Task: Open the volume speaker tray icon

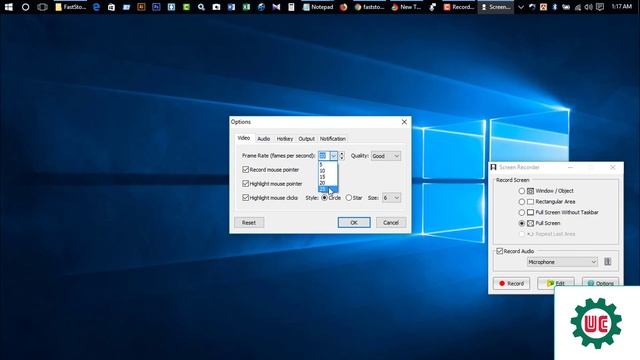Action: (588, 7)
